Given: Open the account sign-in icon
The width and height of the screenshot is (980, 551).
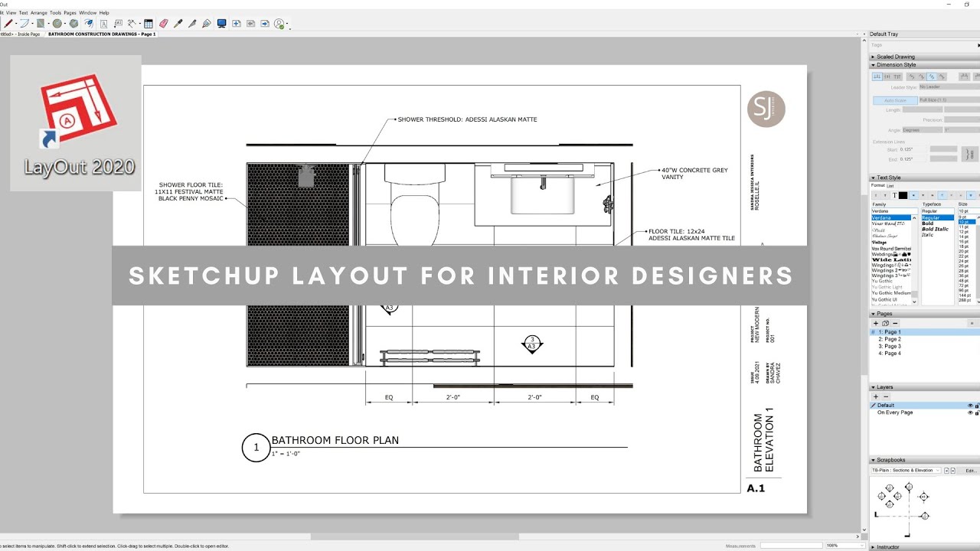Looking at the screenshot, I should [279, 24].
